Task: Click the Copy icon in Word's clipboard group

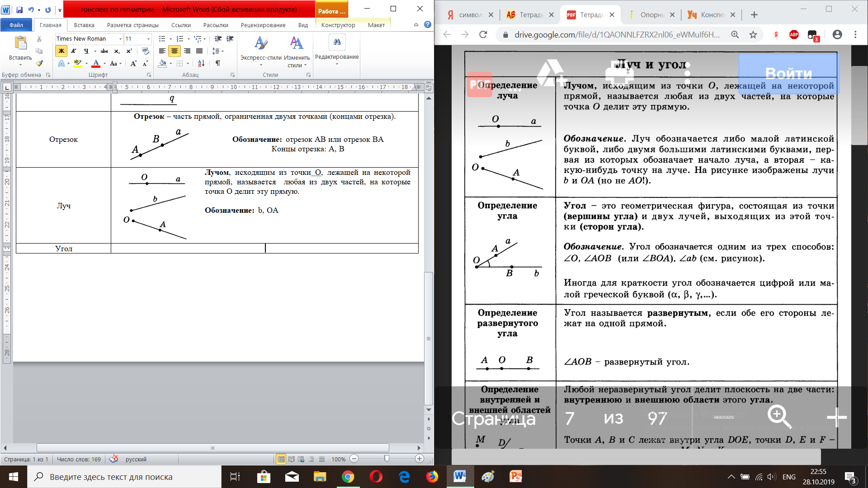Action: (39, 51)
